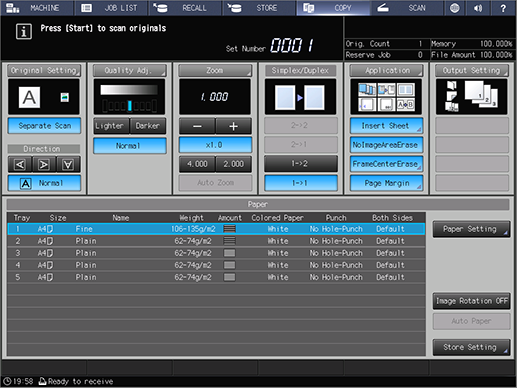The height and width of the screenshot is (388, 517).
Task: Select Normal density
Action: tap(130, 146)
